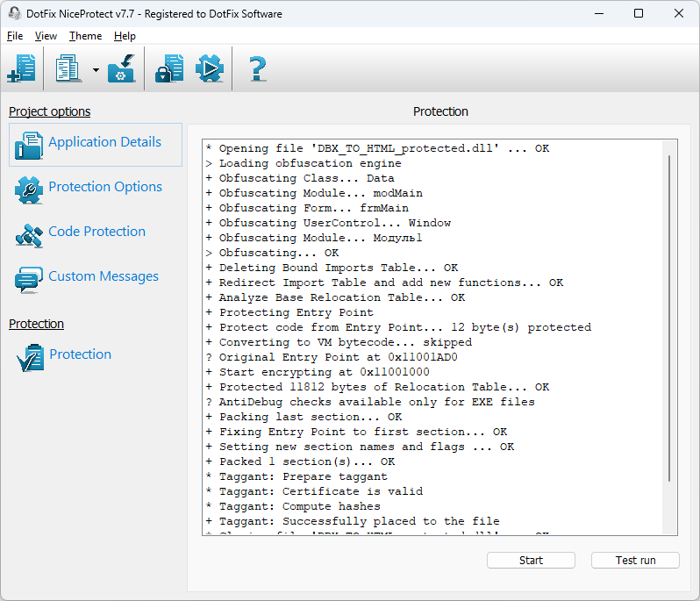Click 'Obfuscating Class... Data' log line
The image size is (700, 601).
300,179
